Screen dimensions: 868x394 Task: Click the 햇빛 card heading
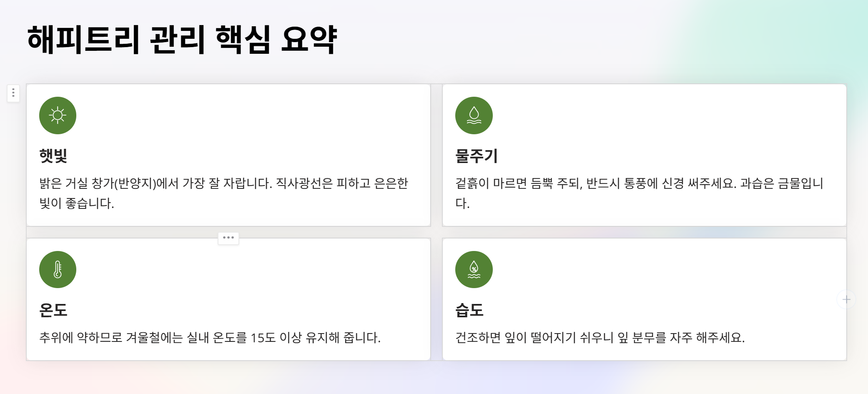(x=53, y=156)
